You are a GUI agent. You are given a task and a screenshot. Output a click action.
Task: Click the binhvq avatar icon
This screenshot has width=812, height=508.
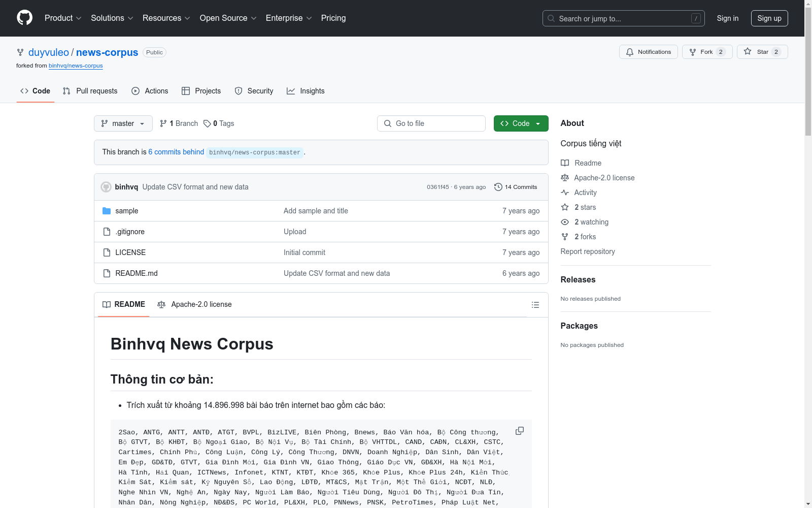tap(106, 187)
